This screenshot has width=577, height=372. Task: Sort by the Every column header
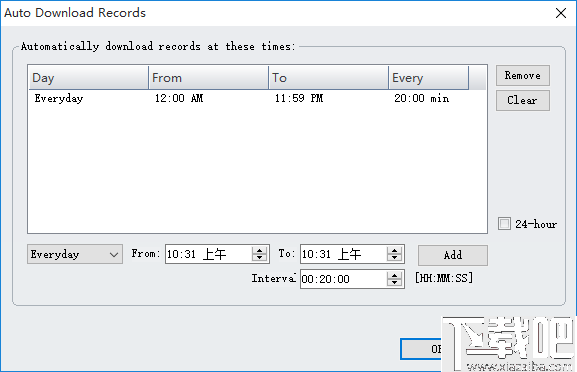coord(429,78)
